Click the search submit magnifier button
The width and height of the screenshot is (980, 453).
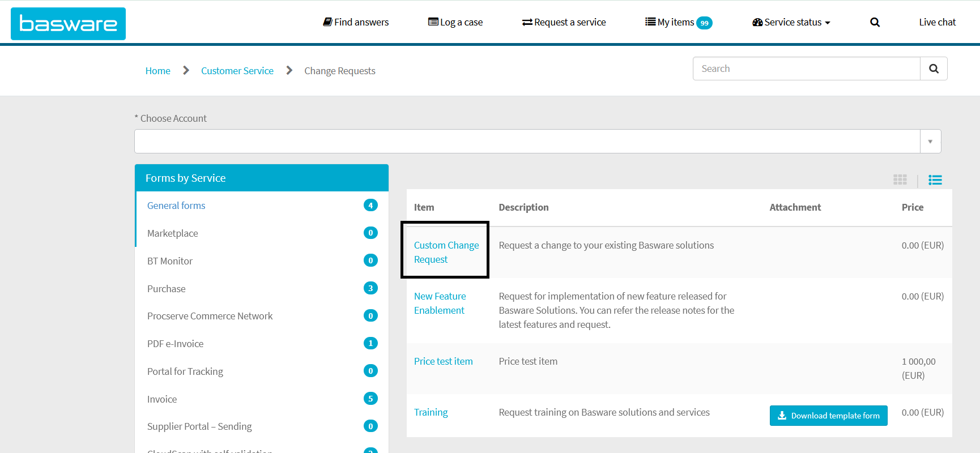pyautogui.click(x=934, y=69)
